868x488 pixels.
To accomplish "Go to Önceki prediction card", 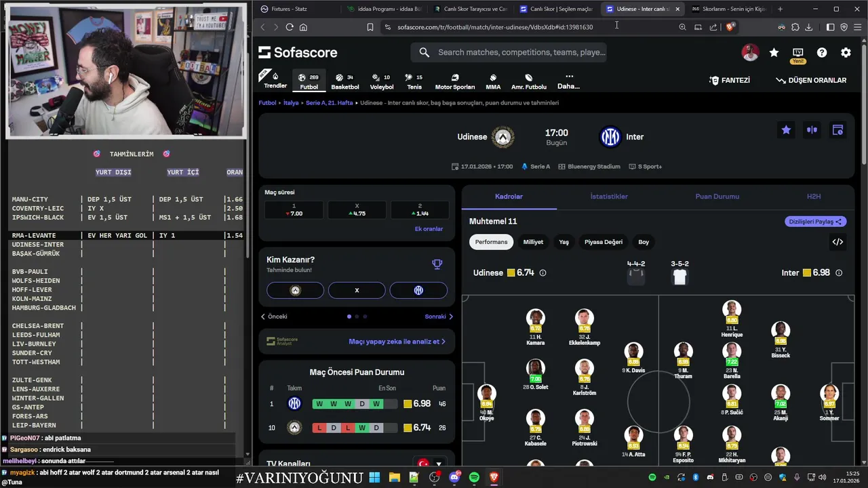I will (275, 317).
